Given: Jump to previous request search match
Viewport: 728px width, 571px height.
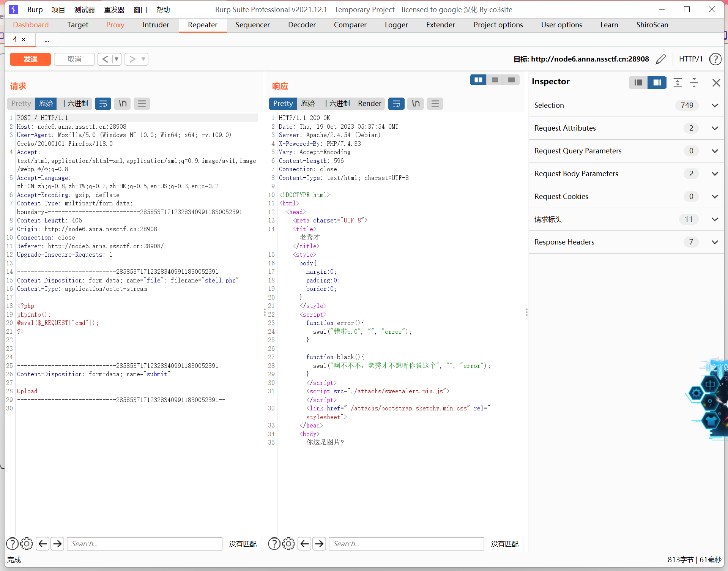Looking at the screenshot, I should click(x=43, y=544).
